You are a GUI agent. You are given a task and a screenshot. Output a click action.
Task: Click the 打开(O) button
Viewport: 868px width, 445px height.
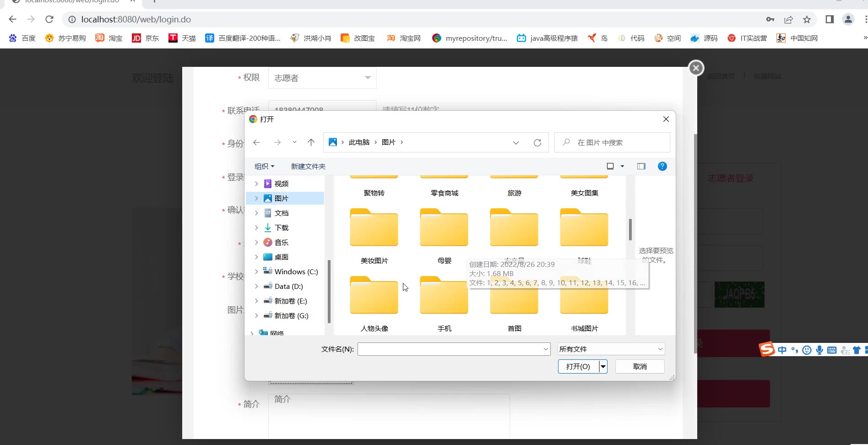point(578,367)
